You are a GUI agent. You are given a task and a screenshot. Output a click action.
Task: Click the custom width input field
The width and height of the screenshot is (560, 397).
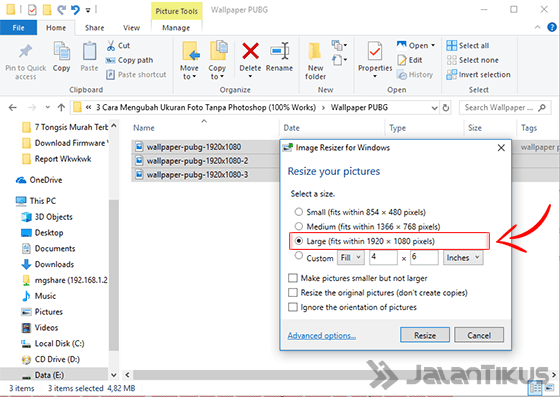coord(383,257)
